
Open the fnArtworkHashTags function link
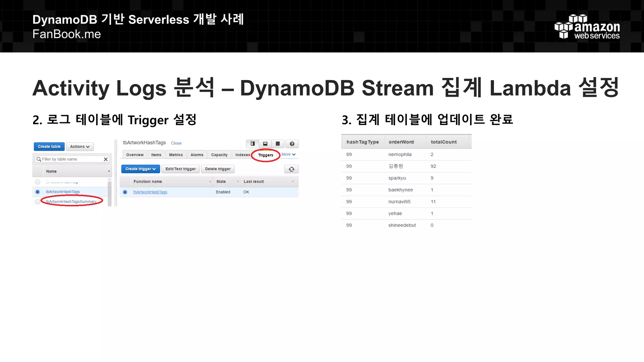pyautogui.click(x=150, y=192)
